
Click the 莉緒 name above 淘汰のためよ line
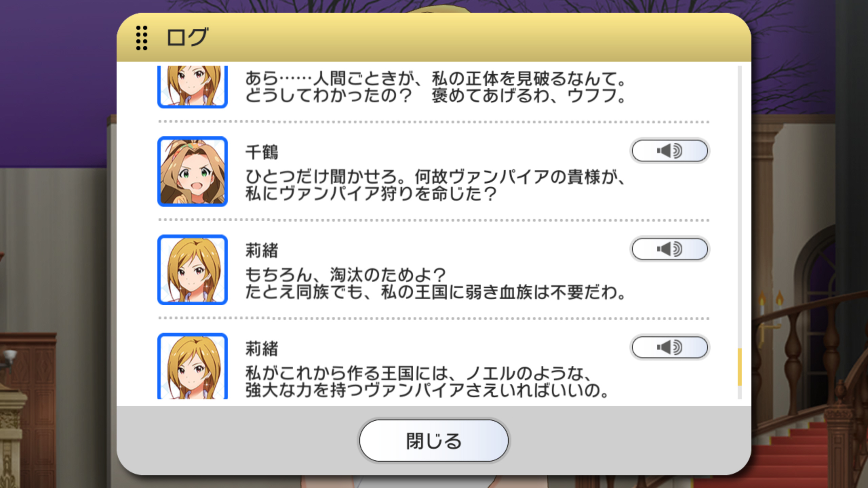click(x=262, y=250)
